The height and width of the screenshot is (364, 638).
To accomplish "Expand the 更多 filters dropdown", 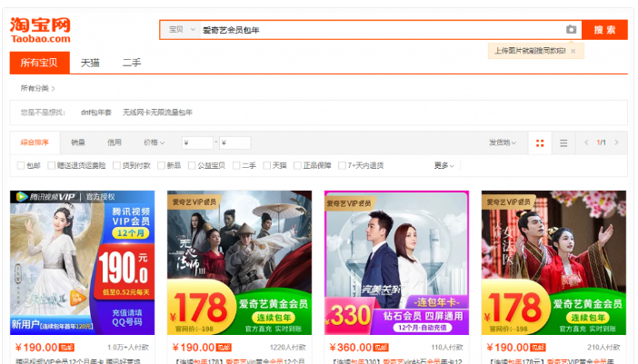I will (444, 165).
